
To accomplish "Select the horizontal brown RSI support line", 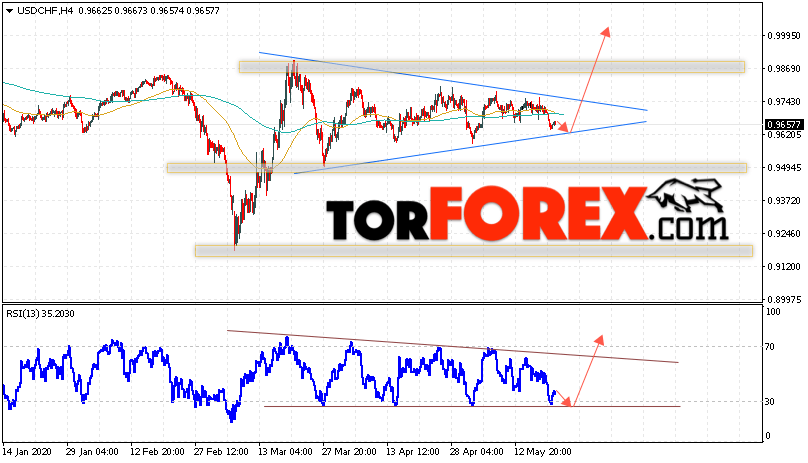I will [472, 407].
